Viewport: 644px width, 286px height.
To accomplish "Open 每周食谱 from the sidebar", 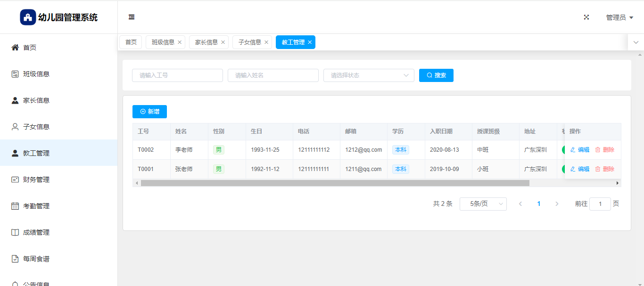I will 36,259.
